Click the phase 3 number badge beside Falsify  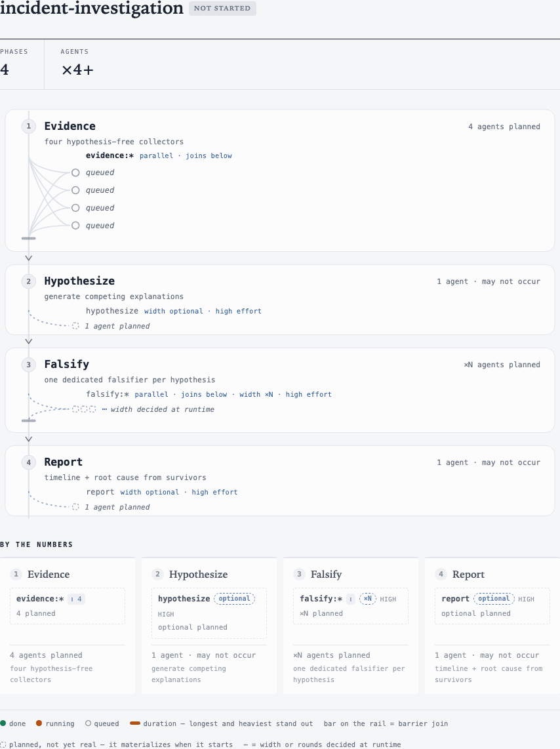29,365
